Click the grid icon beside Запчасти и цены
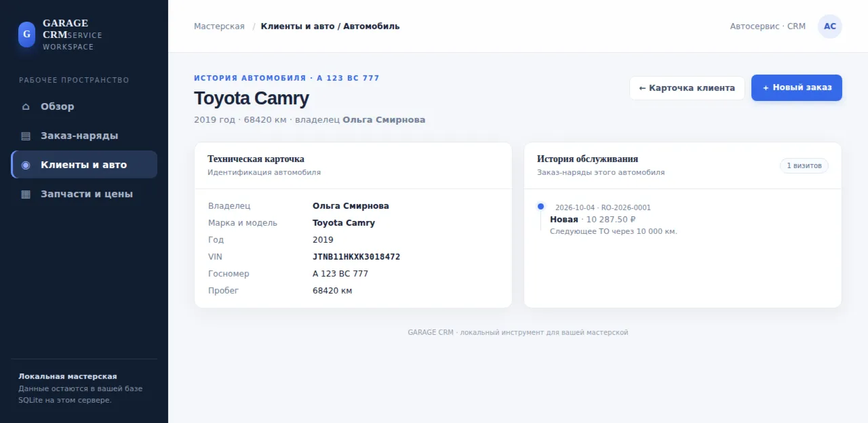This screenshot has height=423, width=868. pos(26,194)
